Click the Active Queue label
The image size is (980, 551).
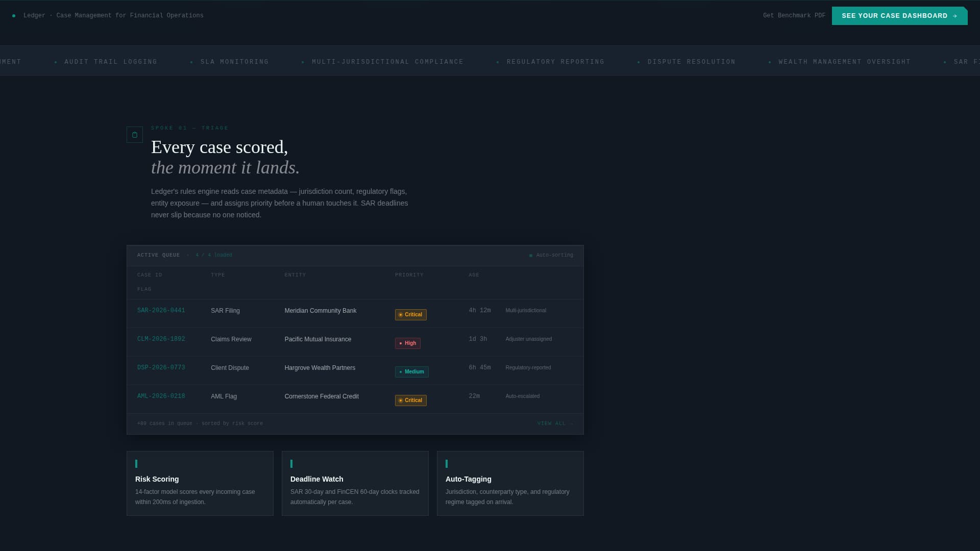tap(159, 256)
